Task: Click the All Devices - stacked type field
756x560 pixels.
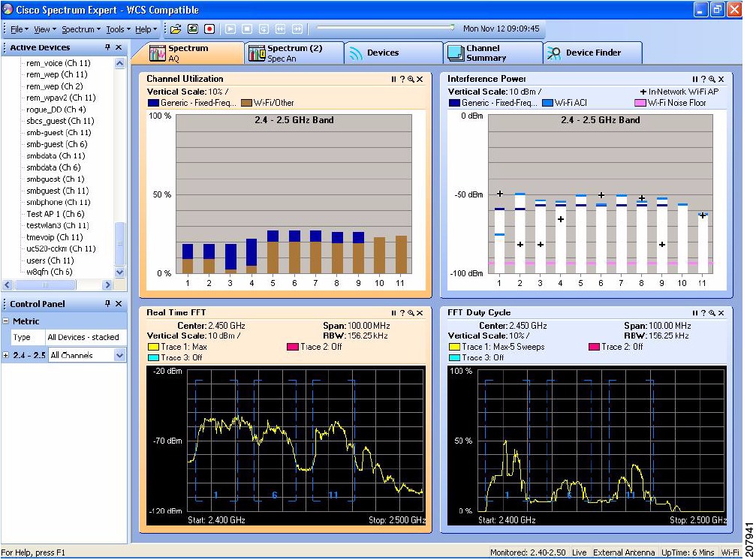Action: pyautogui.click(x=86, y=337)
